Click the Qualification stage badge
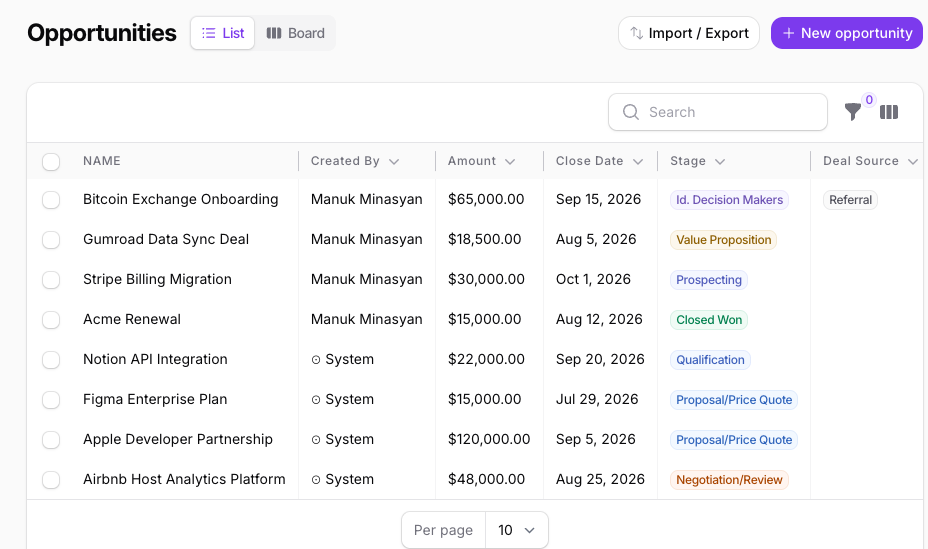The height and width of the screenshot is (549, 928). (710, 360)
